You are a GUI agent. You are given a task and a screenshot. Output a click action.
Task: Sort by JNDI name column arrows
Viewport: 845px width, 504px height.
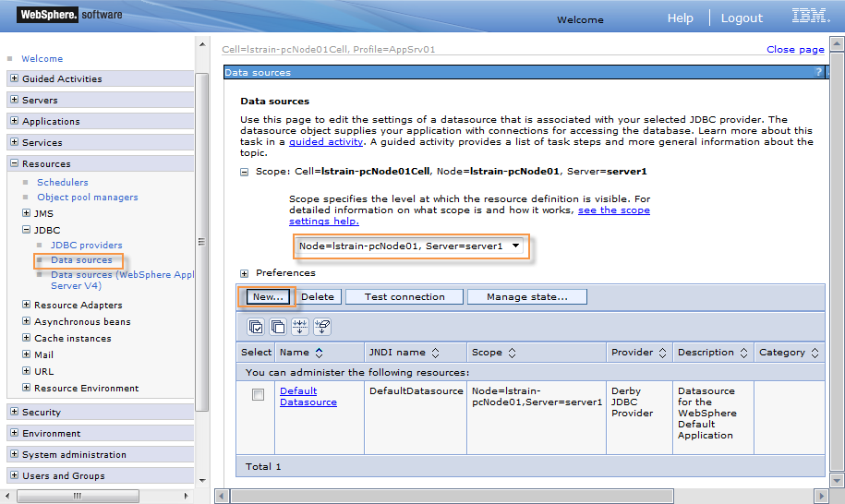[x=435, y=353]
